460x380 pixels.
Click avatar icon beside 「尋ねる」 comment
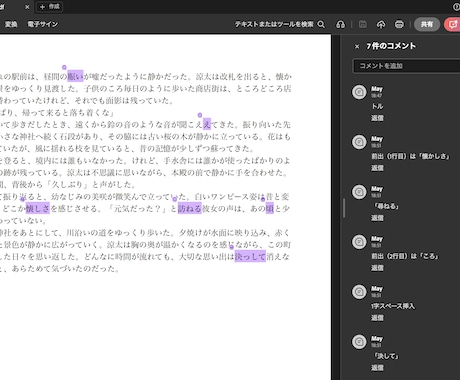click(x=359, y=192)
